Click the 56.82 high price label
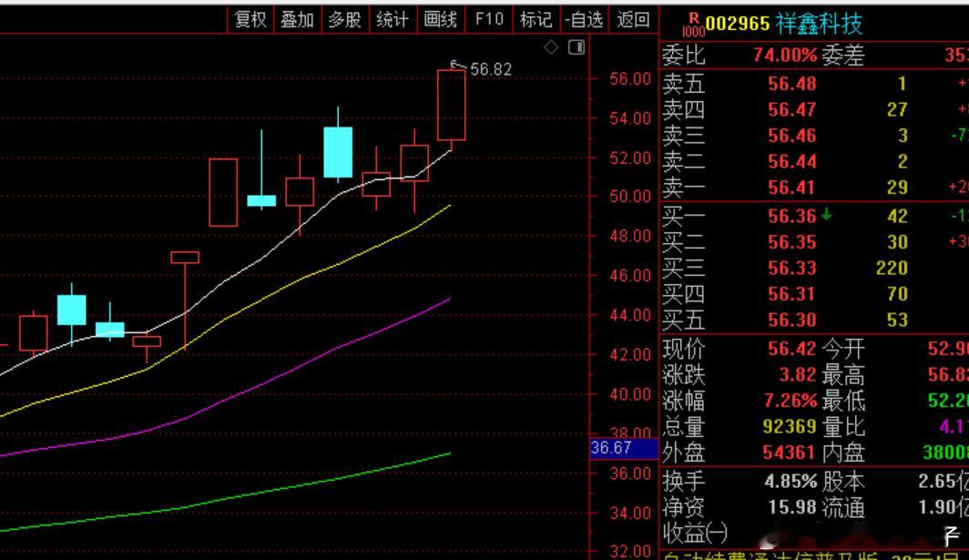 click(x=491, y=69)
